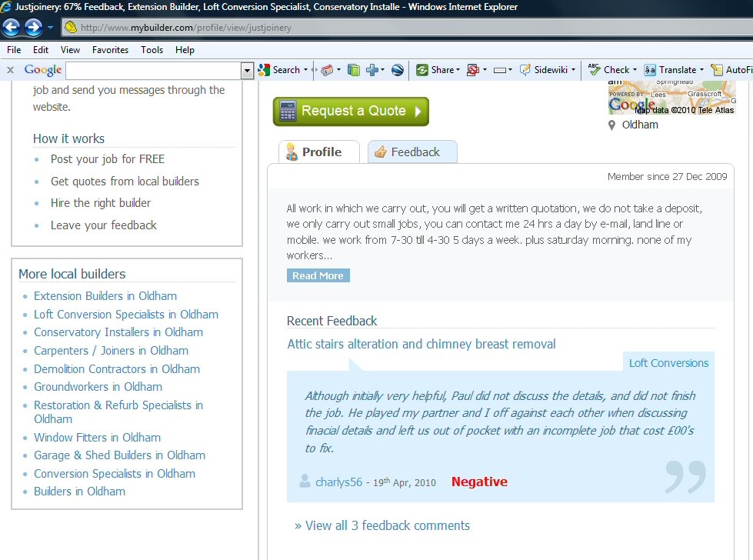Open the Favorites menu
This screenshot has width=753, height=560.
pos(110,50)
